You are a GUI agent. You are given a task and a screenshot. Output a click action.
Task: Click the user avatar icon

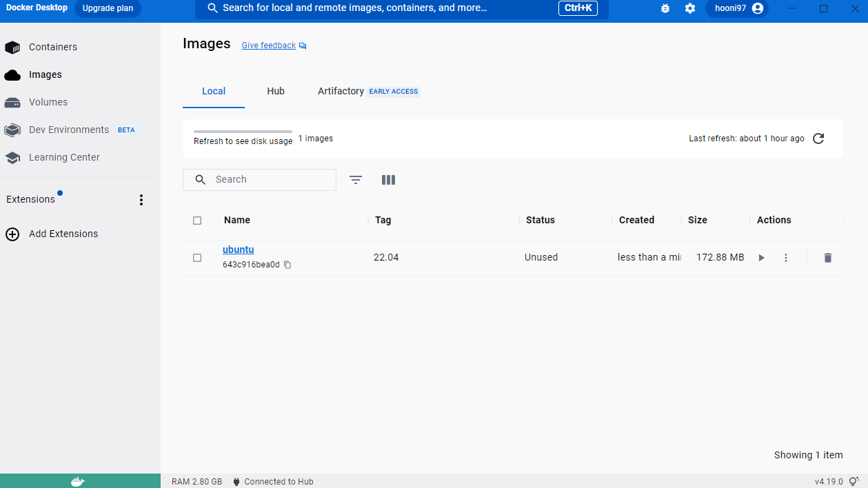click(x=758, y=8)
